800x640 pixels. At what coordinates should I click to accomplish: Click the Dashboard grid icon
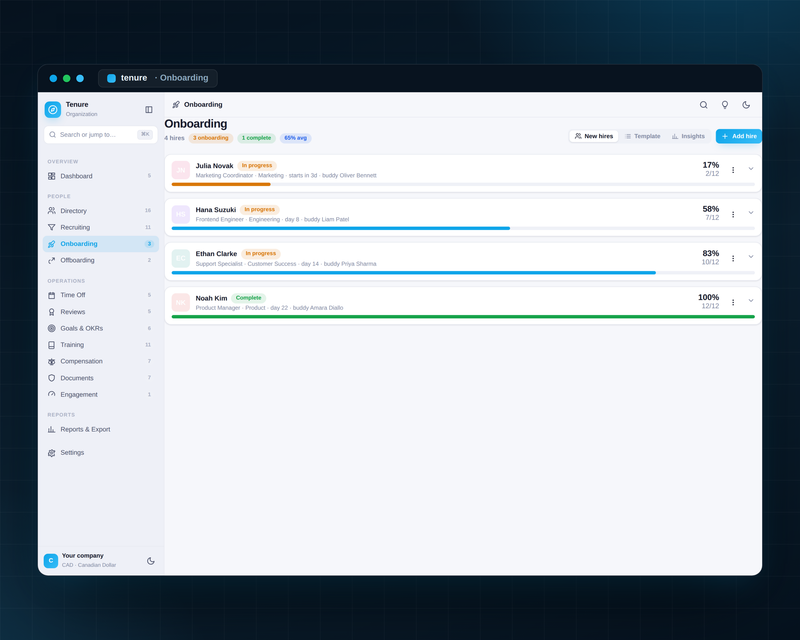[x=52, y=176]
